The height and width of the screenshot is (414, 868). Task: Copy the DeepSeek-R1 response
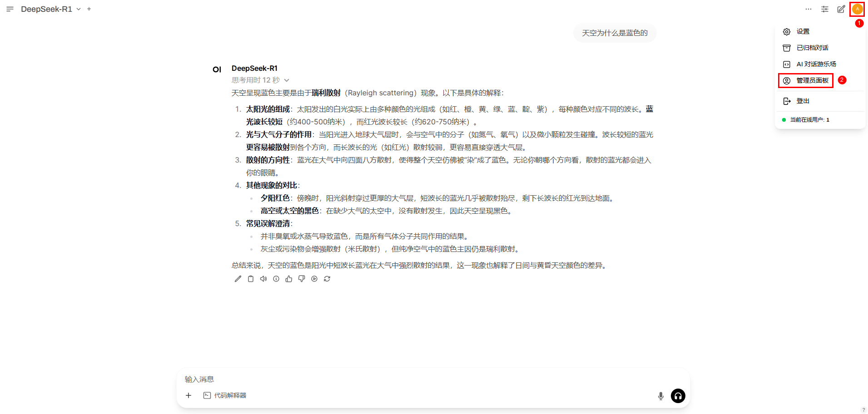click(x=250, y=279)
